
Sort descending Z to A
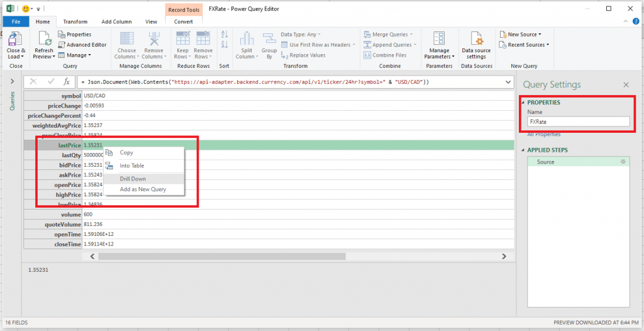pos(225,45)
